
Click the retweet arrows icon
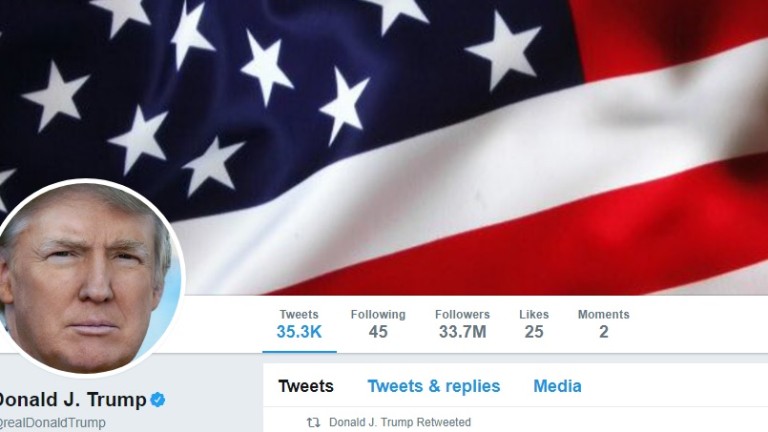[x=313, y=422]
